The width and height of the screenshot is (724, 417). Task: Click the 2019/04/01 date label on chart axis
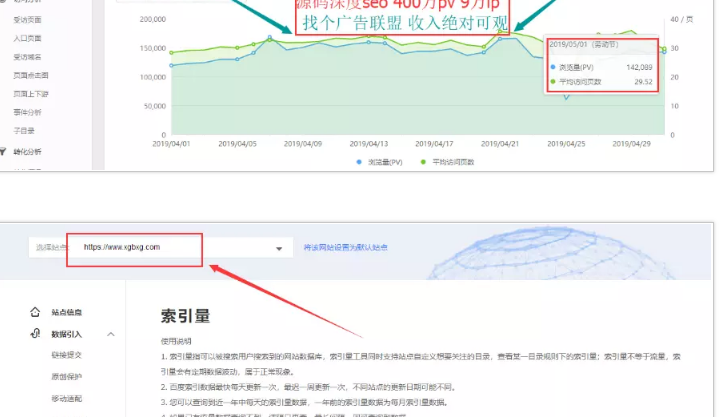(x=171, y=144)
